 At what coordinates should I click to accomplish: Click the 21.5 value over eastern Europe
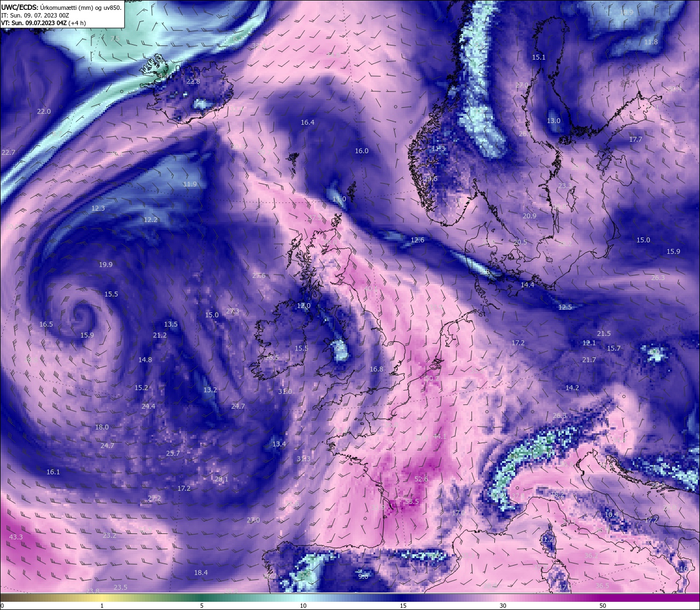[x=604, y=333]
